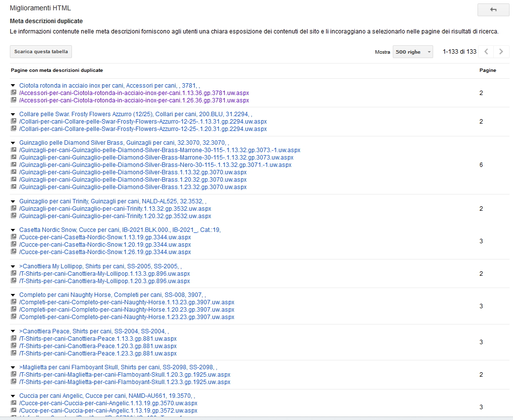Open external icon for Flamboyant-Skull 1.20.3 URL

coord(13,374)
